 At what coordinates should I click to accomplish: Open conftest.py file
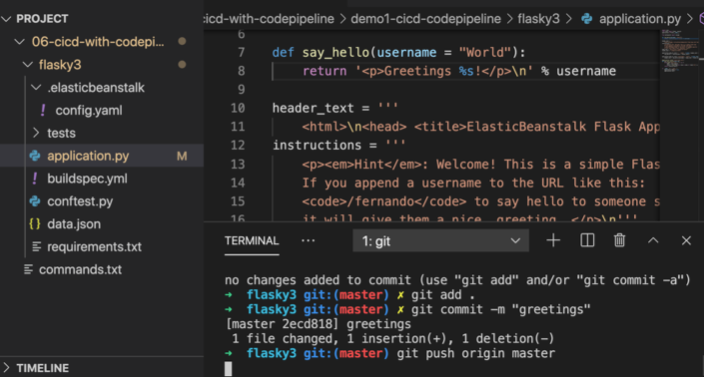pyautogui.click(x=80, y=202)
